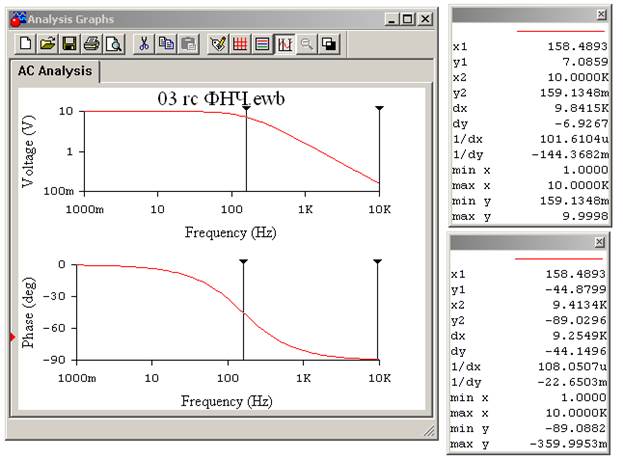Click the dy value -44.1496
This screenshot has width=623, height=460.
tap(575, 352)
